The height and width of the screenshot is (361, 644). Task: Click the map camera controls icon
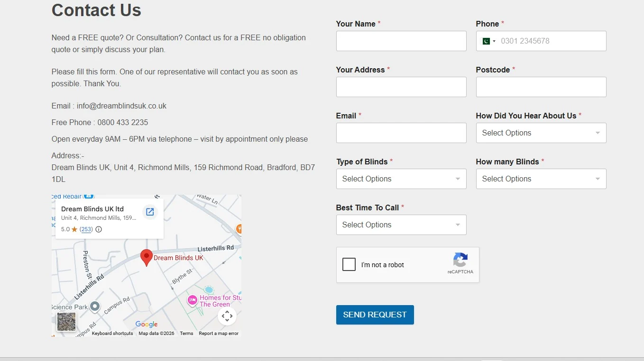227,316
